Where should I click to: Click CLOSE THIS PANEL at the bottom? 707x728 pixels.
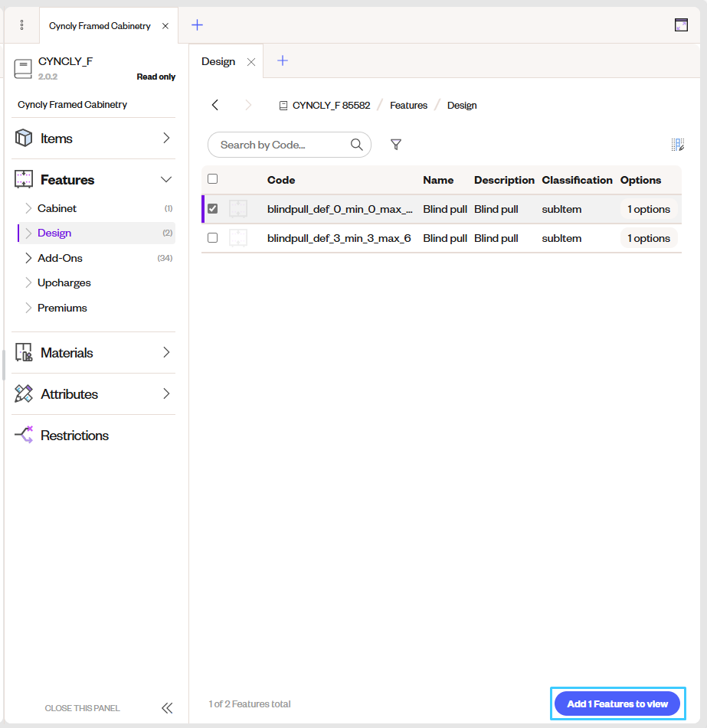click(x=82, y=707)
